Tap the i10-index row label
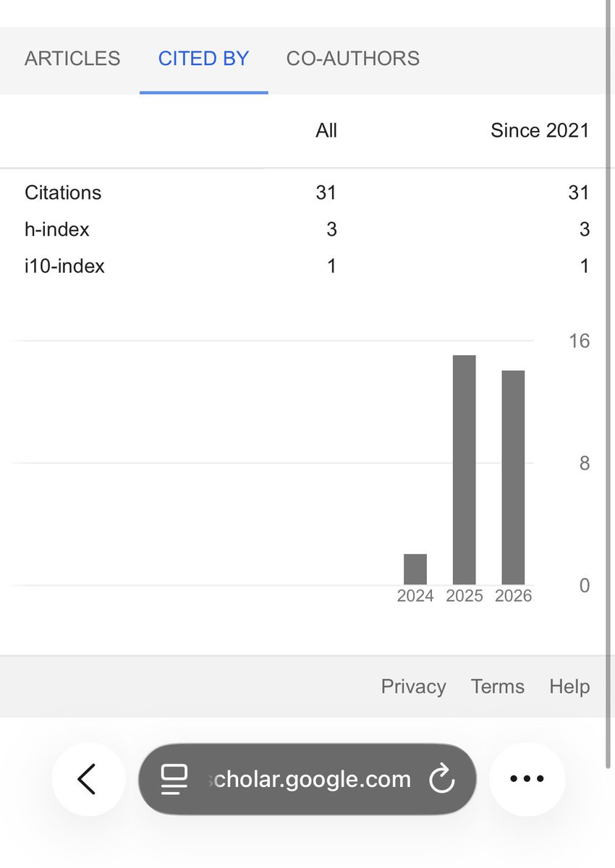This screenshot has width=615, height=868. (64, 266)
